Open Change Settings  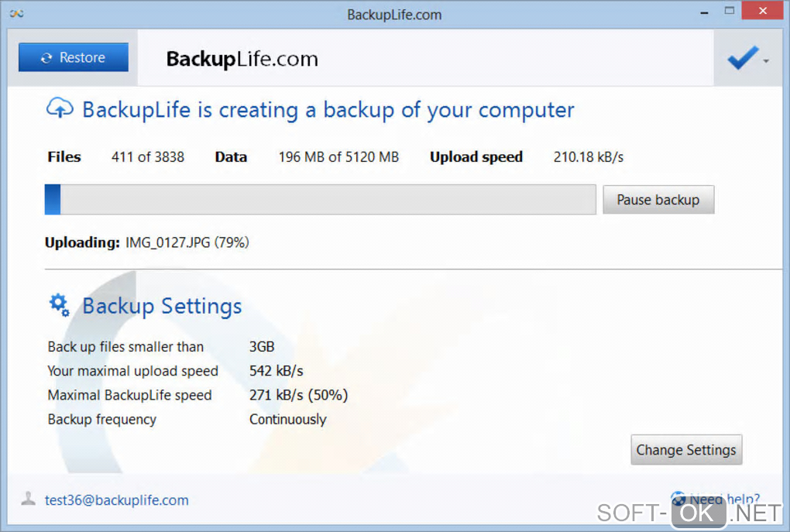685,450
